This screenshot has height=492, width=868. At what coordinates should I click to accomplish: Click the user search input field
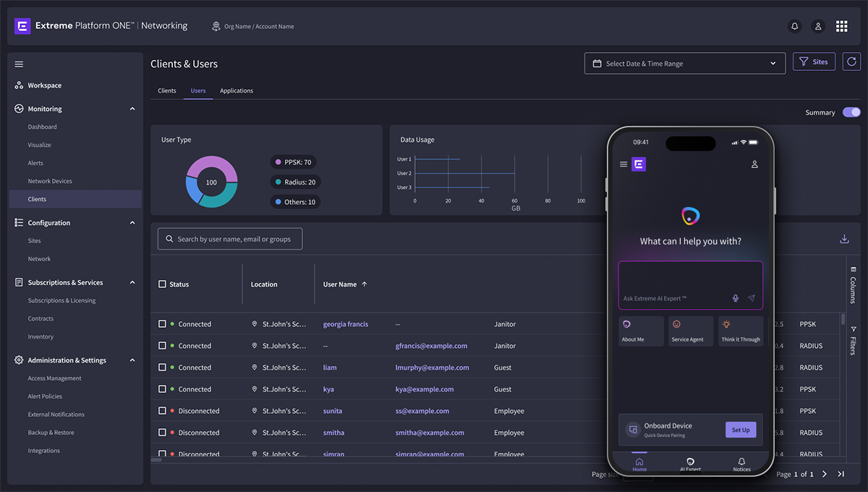(230, 239)
